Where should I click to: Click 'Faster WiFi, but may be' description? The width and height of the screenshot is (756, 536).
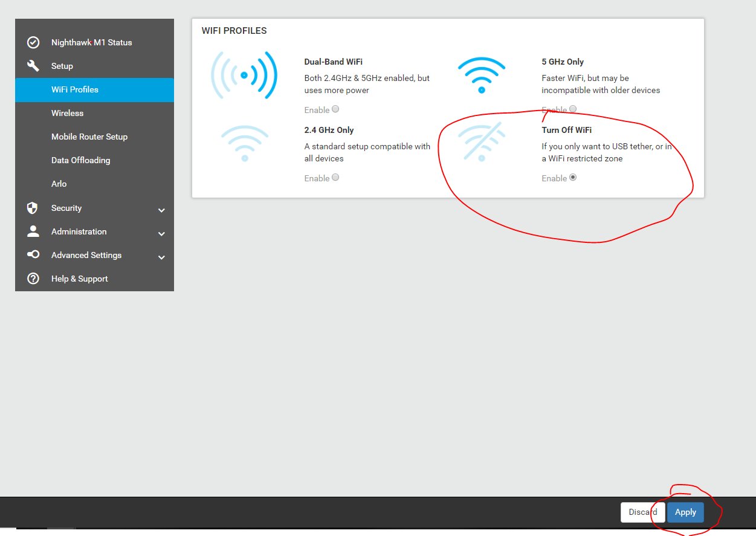(601, 84)
